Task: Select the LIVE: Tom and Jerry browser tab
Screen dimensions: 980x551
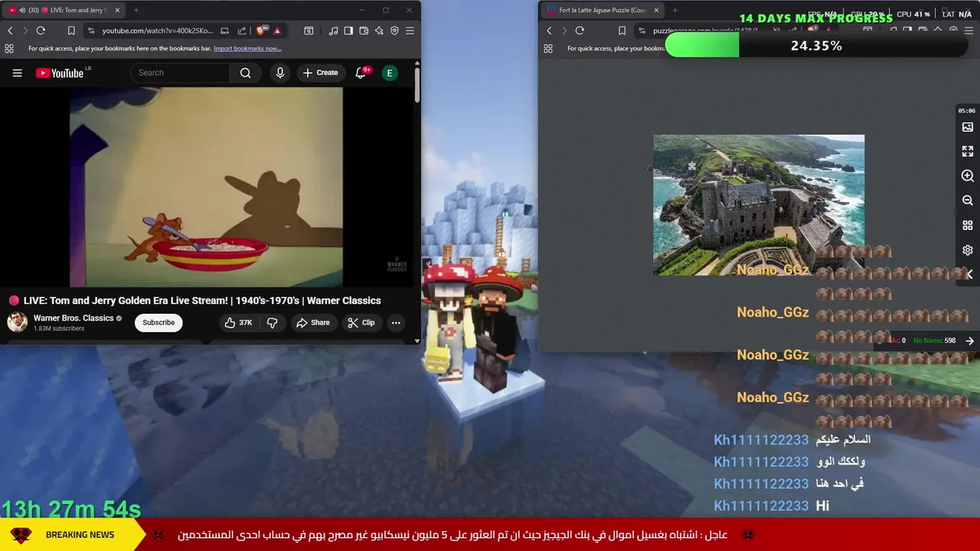Action: (64, 10)
